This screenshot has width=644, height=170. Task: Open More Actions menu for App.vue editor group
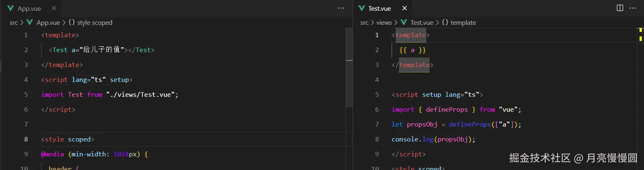coord(341,8)
